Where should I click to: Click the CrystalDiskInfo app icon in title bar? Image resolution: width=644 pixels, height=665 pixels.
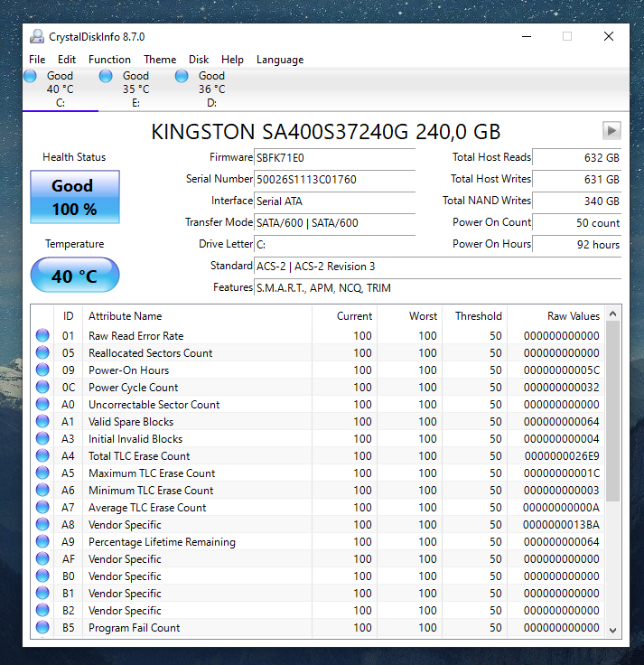tap(37, 37)
